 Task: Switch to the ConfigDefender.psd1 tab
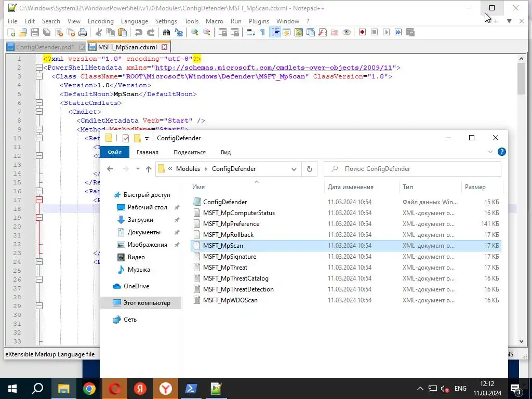click(45, 47)
